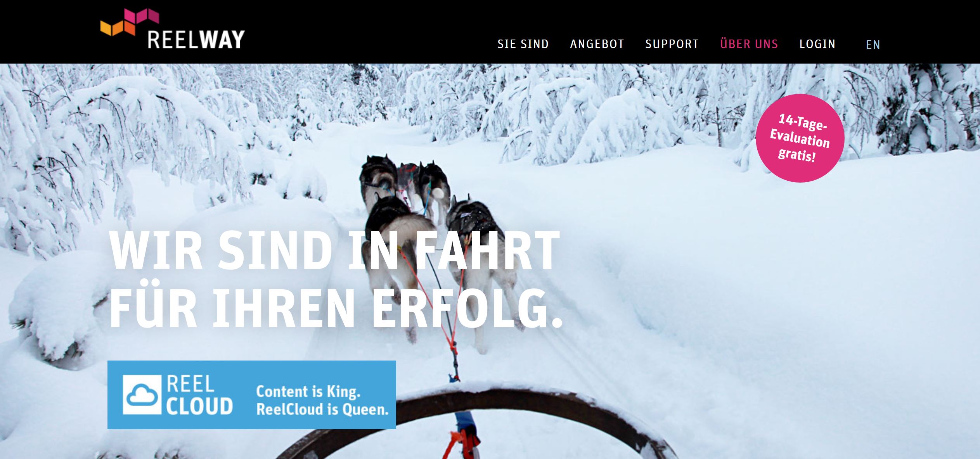Click the 'Content is King' slogan
The width and height of the screenshot is (980, 459).
click(x=308, y=392)
